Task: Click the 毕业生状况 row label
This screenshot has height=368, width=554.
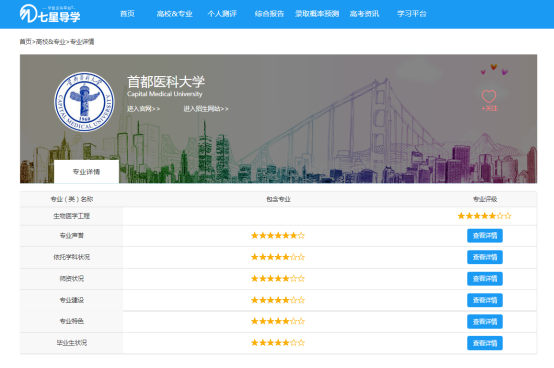Action: tap(71, 343)
